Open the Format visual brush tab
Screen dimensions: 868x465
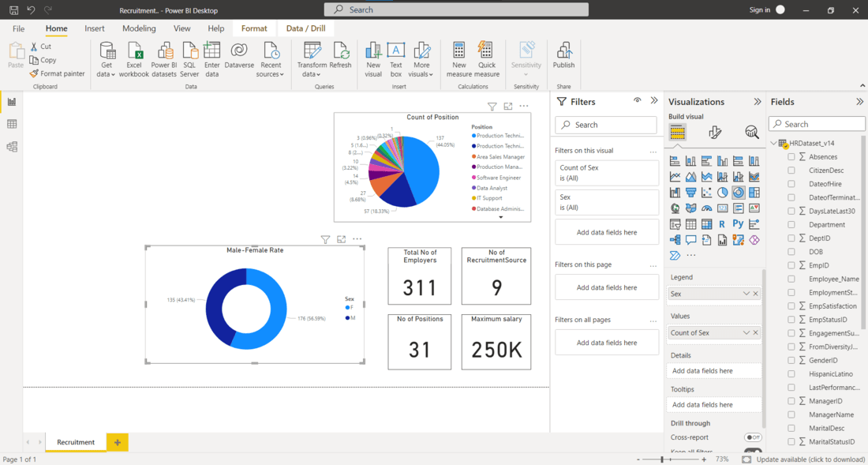point(715,132)
